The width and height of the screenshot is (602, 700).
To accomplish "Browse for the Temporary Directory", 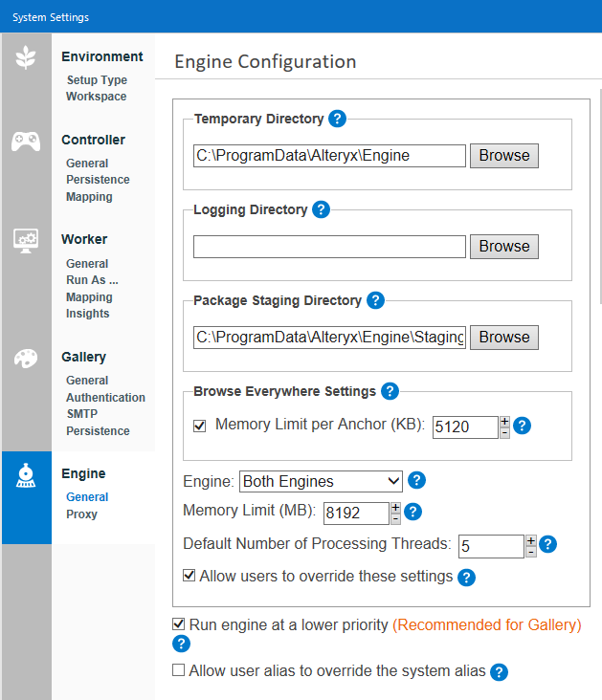I will tap(504, 156).
